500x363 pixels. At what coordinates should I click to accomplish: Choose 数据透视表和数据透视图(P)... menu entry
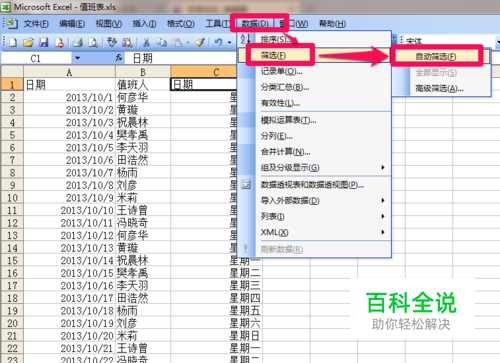[314, 184]
